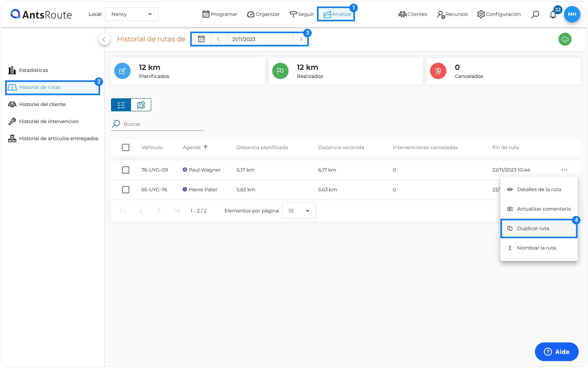Sort by Intervenciones canceladas column
The width and height of the screenshot is (588, 368).
pyautogui.click(x=425, y=147)
